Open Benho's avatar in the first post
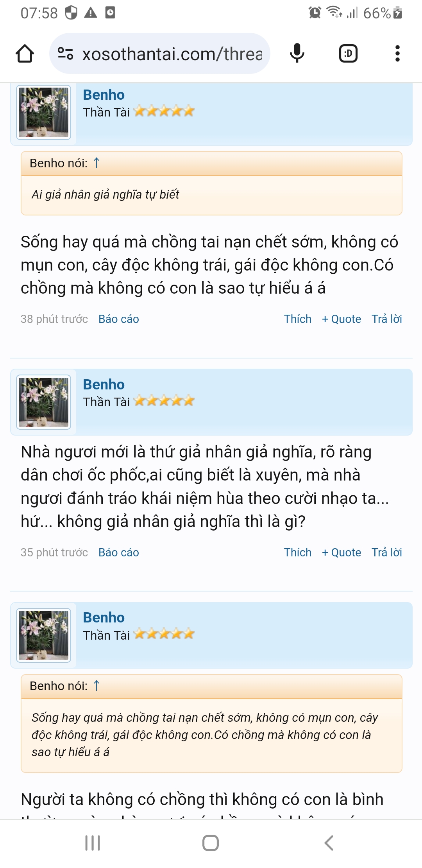422x868 pixels. tap(44, 112)
